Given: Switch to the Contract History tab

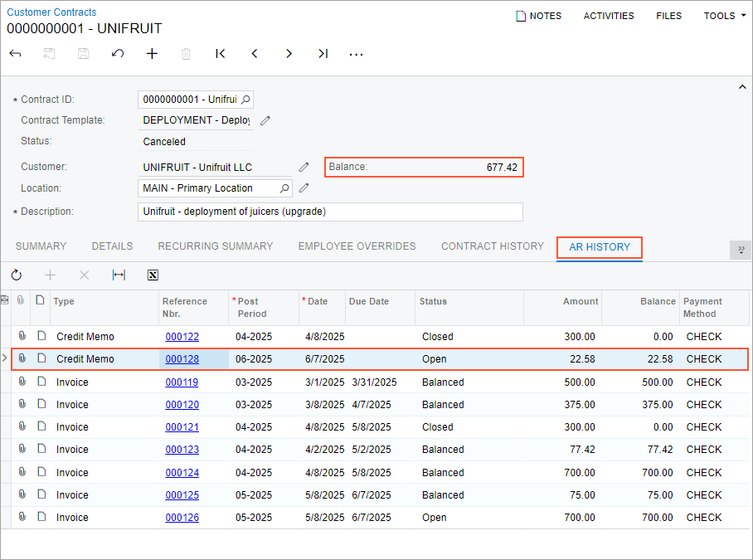Looking at the screenshot, I should coord(492,246).
